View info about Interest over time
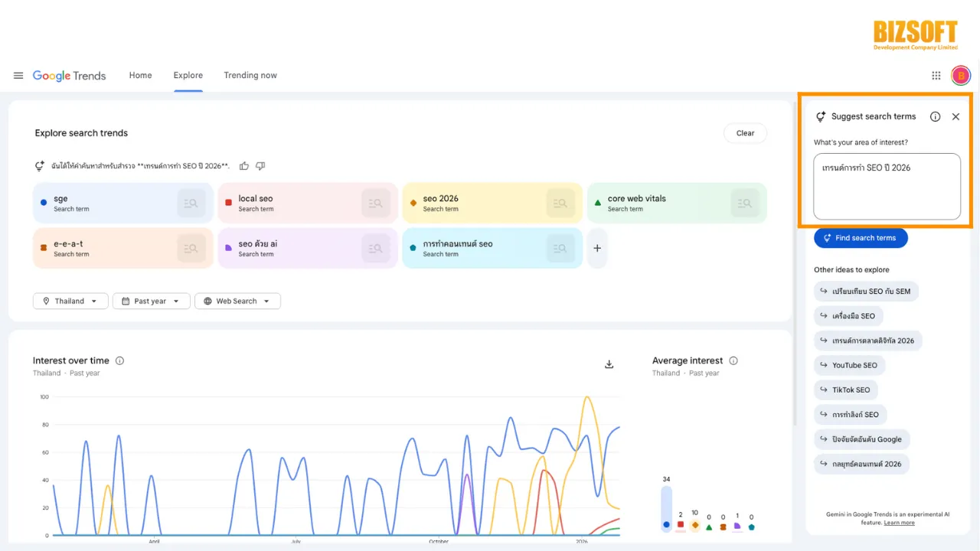 (x=120, y=360)
